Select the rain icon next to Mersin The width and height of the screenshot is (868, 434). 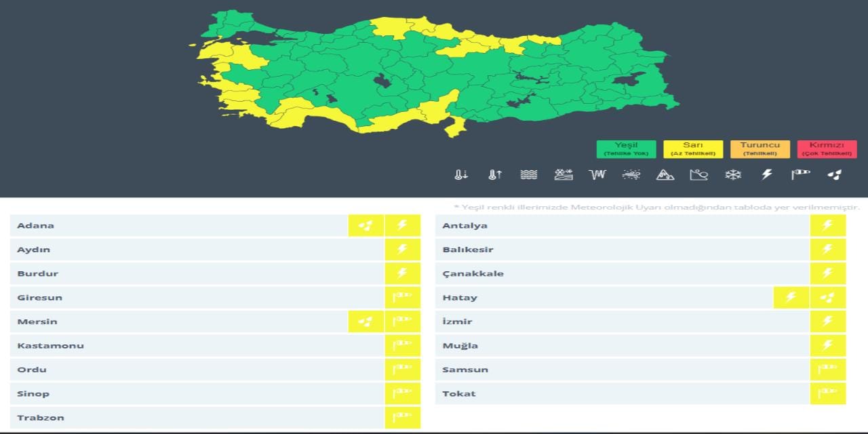click(366, 321)
